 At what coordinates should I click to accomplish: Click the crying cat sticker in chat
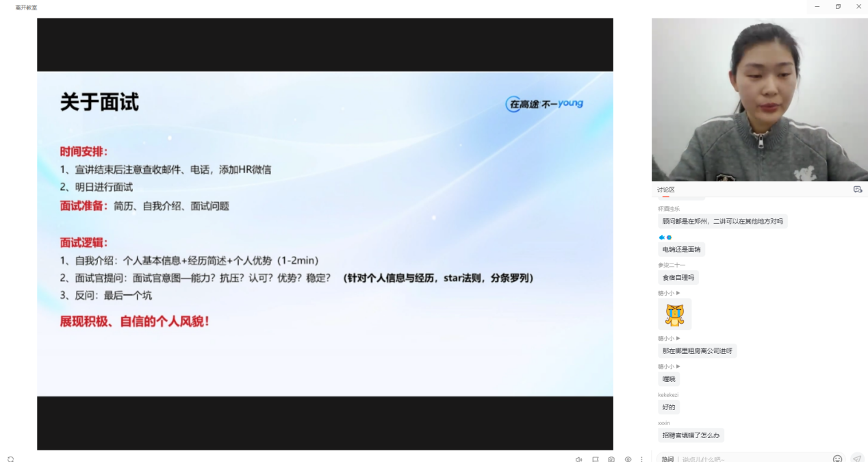coord(674,315)
